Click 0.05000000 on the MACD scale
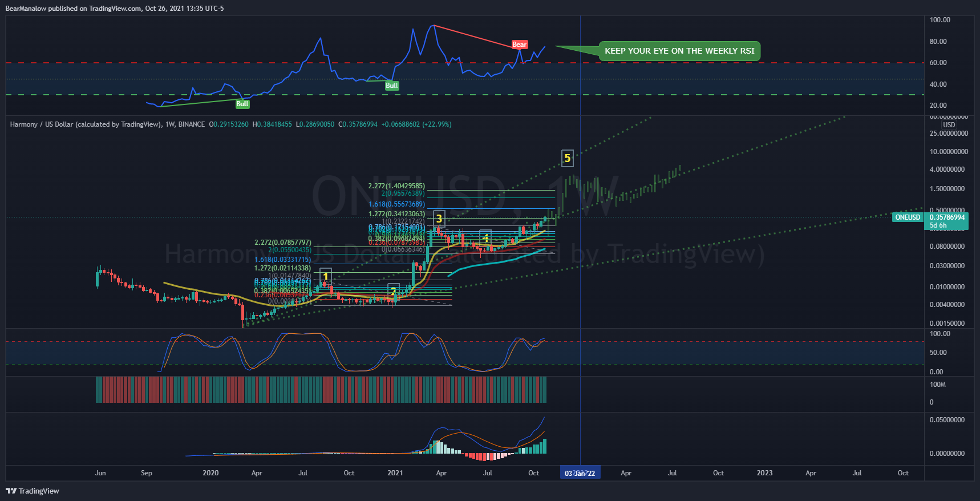980x501 pixels. pyautogui.click(x=947, y=420)
